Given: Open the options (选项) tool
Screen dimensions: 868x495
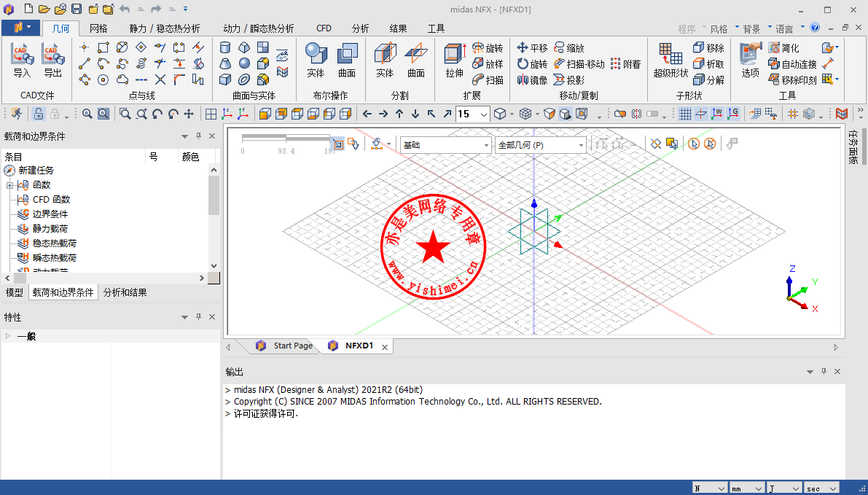Looking at the screenshot, I should tap(751, 61).
